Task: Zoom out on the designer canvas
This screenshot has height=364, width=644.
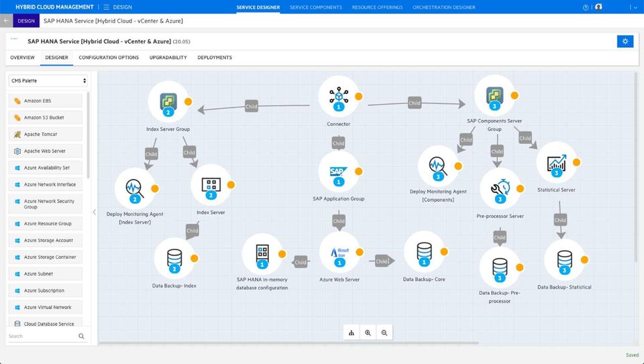Action: [x=384, y=332]
